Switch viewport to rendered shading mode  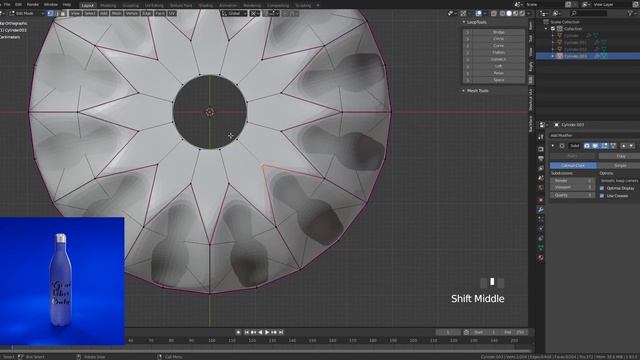point(522,13)
